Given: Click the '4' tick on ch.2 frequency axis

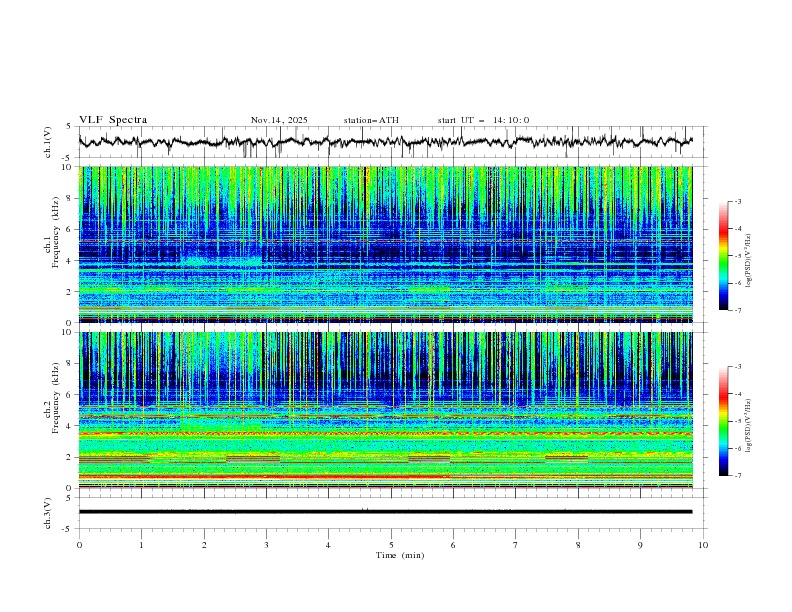Looking at the screenshot, I should click(70, 426).
